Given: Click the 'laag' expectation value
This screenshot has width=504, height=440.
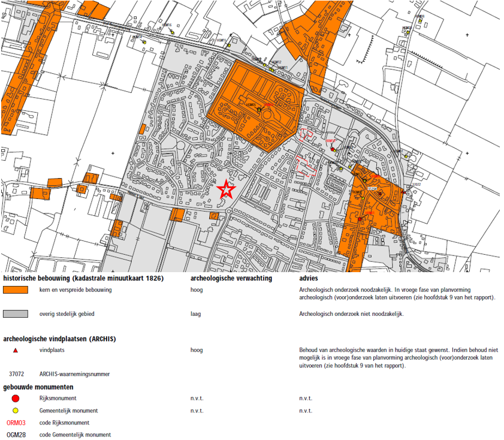Looking at the screenshot, I should click(195, 314).
